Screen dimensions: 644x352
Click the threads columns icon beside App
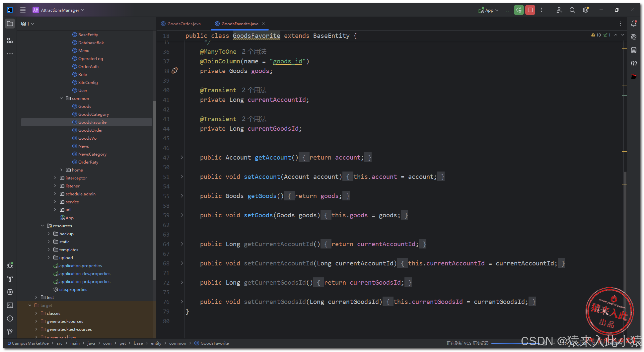tap(508, 10)
